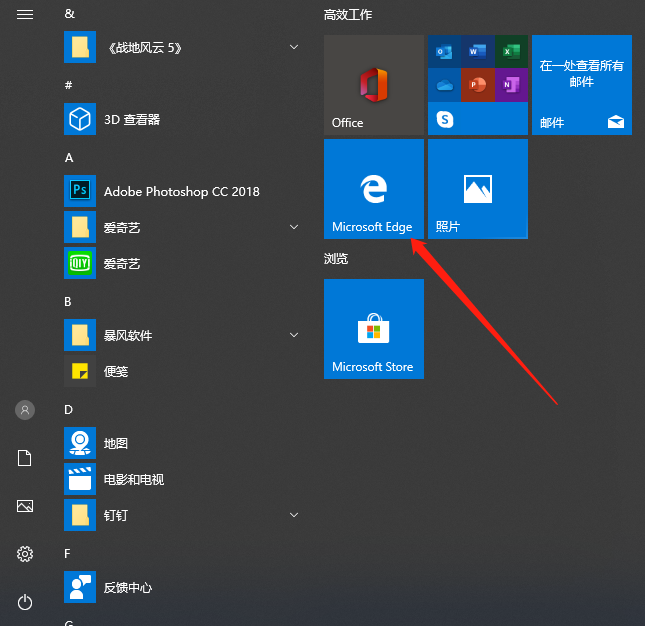Open the 地图 (Maps) app
645x626 pixels.
(x=115, y=444)
